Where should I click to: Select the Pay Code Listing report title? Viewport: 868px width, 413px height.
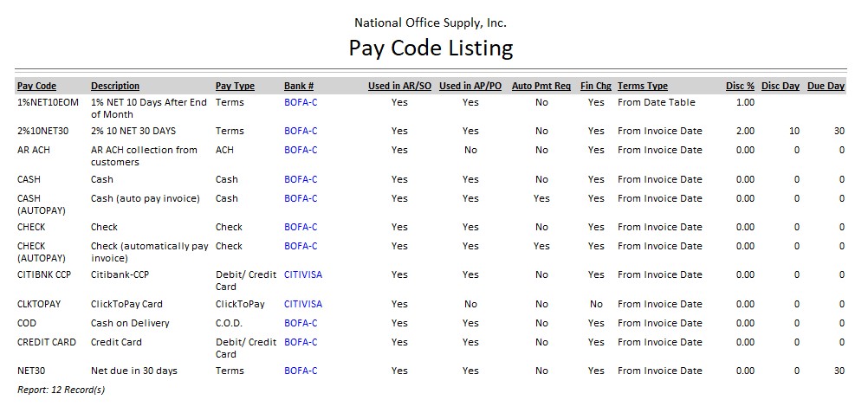tap(431, 48)
